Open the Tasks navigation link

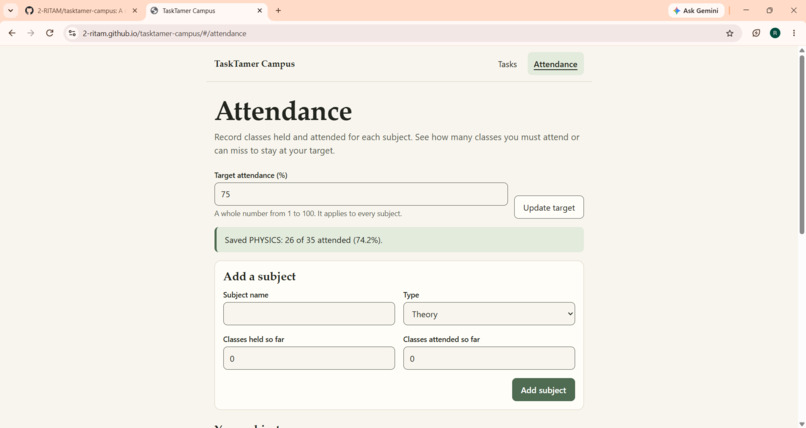507,64
